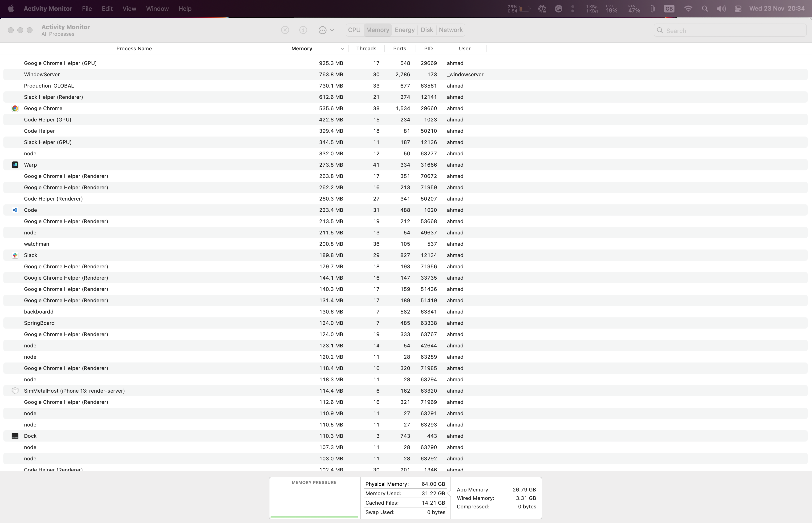Image resolution: width=812 pixels, height=523 pixels.
Task: Click CPU usage 19% menu bar indicator
Action: click(x=612, y=9)
